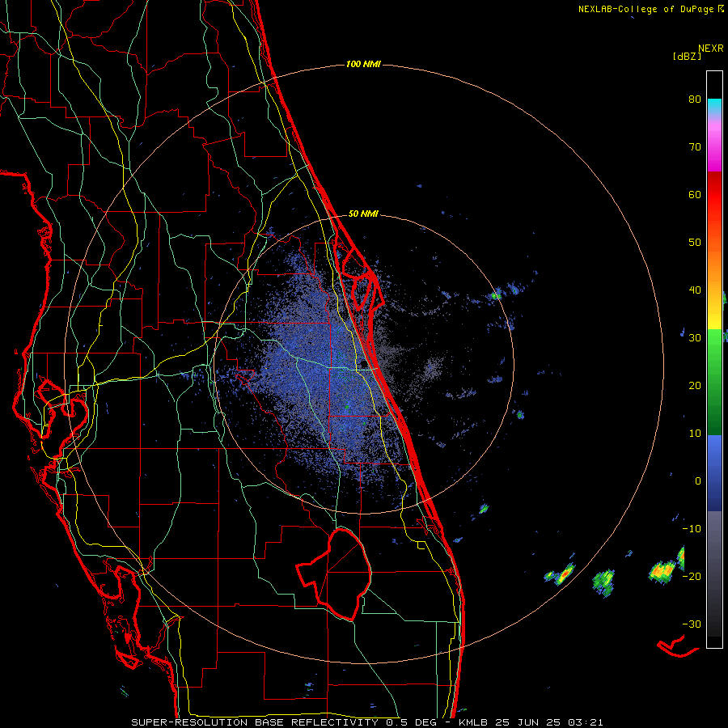Click the -30 value on the dBZ scale
The image size is (728, 728).
click(692, 624)
